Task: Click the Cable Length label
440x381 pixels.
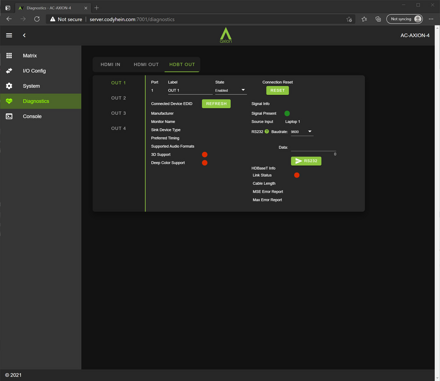Action: pos(264,183)
